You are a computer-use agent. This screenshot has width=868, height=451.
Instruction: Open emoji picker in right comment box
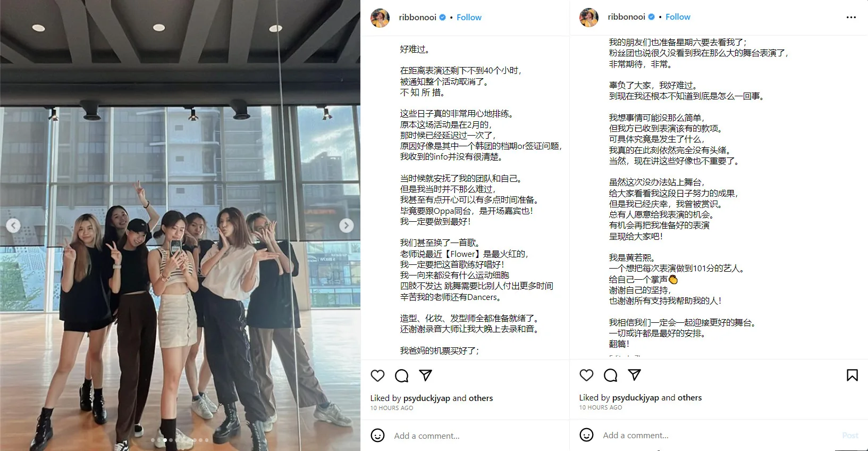point(586,435)
